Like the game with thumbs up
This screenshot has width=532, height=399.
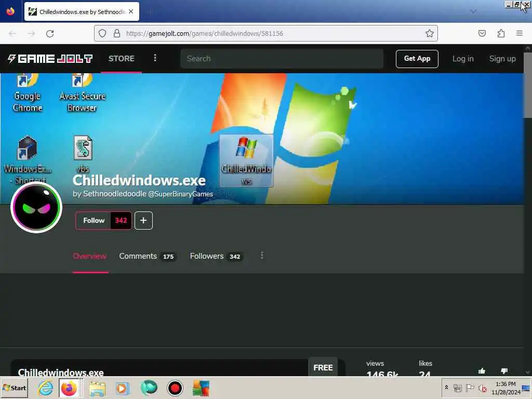[x=482, y=370]
